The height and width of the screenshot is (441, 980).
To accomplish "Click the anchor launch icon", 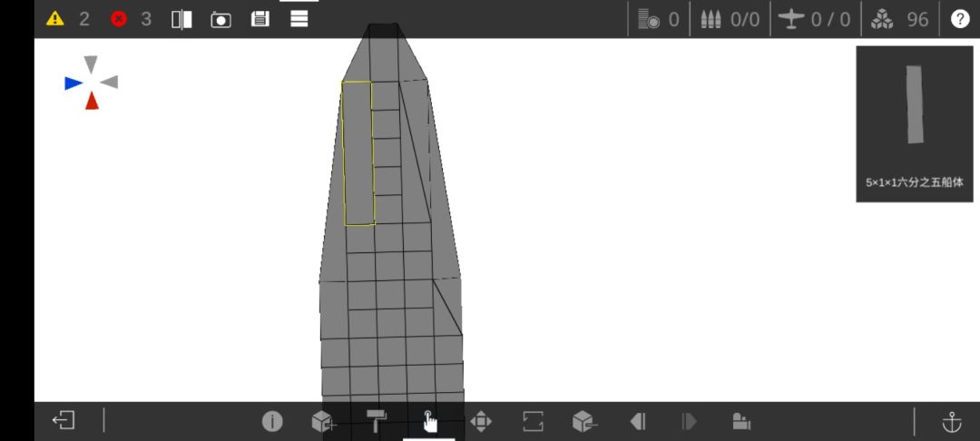I will pos(951,422).
